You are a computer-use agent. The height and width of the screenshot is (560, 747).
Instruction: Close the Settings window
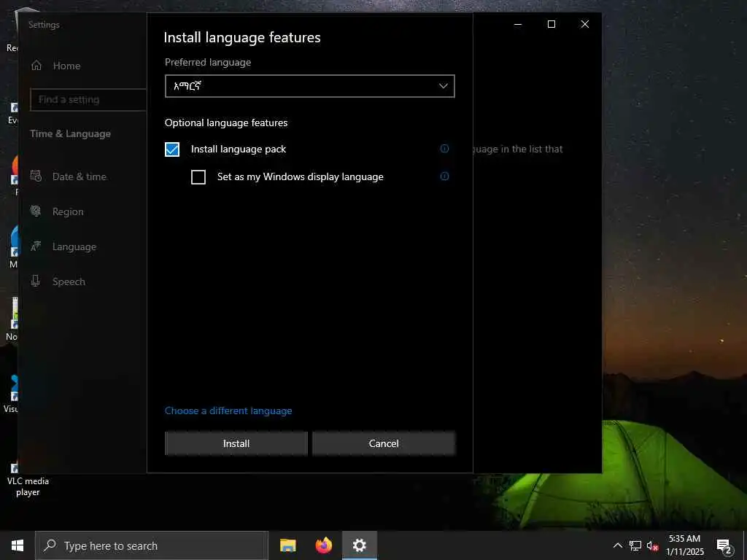click(585, 24)
